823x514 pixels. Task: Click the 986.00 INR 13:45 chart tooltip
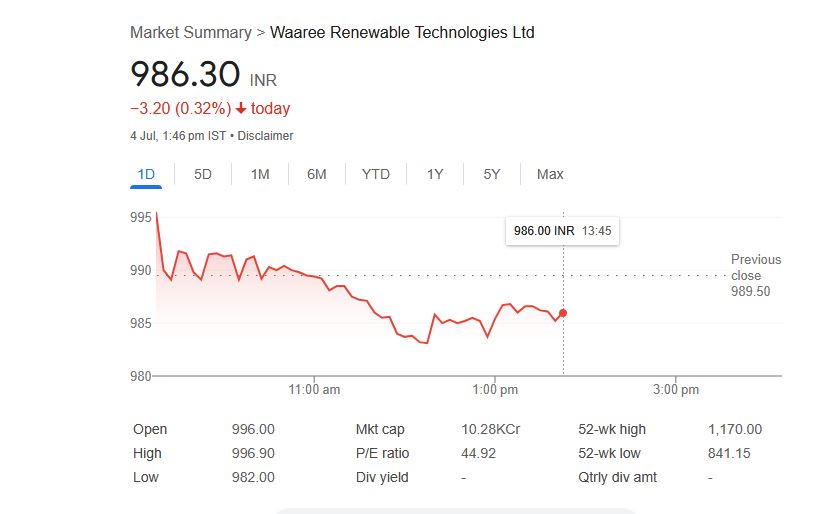(562, 230)
